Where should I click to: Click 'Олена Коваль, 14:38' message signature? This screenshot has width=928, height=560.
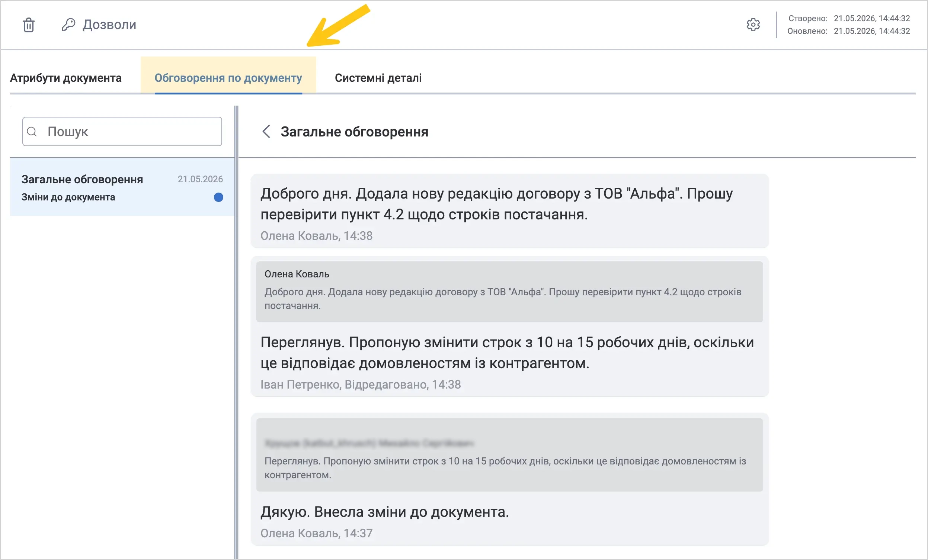pos(316,236)
